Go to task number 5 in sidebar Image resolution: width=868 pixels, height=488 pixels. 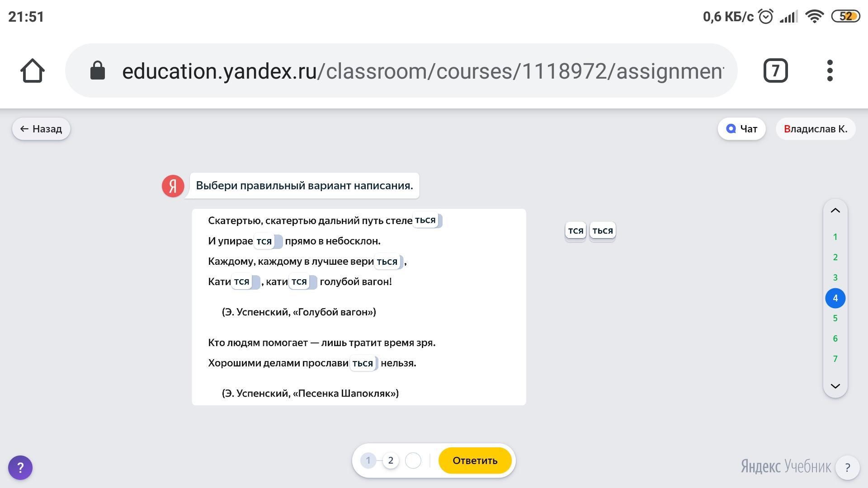835,319
